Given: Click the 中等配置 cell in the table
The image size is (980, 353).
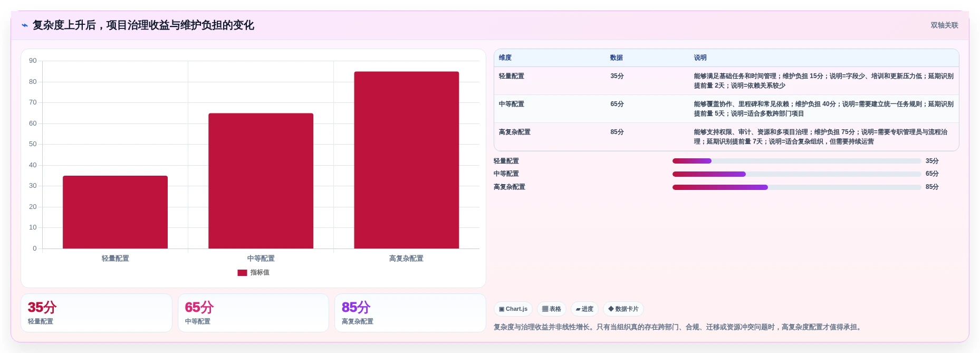Looking at the screenshot, I should (512, 104).
